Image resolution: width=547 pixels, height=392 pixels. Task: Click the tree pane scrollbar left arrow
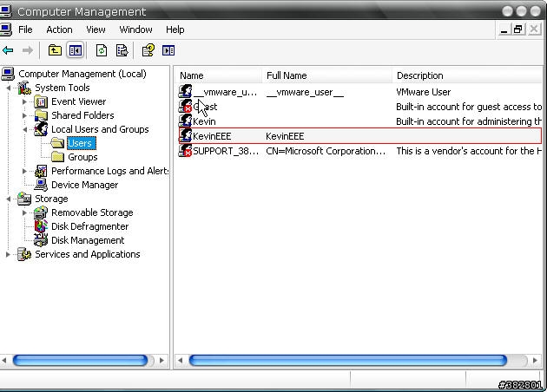4,360
